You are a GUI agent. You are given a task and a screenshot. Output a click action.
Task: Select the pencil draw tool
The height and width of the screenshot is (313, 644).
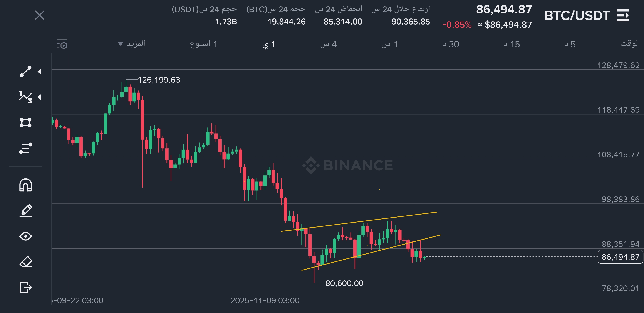coord(25,211)
